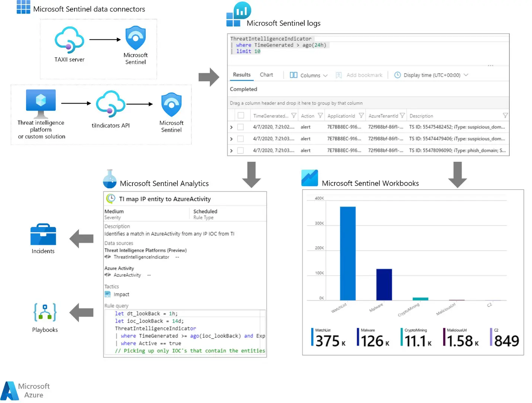The height and width of the screenshot is (403, 532).
Task: Select the checkbox on the phish_domain row
Action: [240, 150]
